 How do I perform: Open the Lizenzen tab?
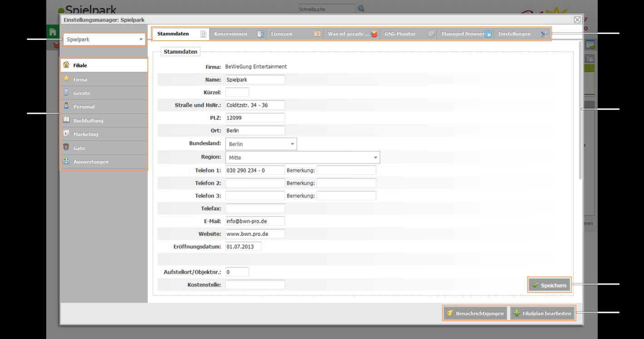(294, 34)
